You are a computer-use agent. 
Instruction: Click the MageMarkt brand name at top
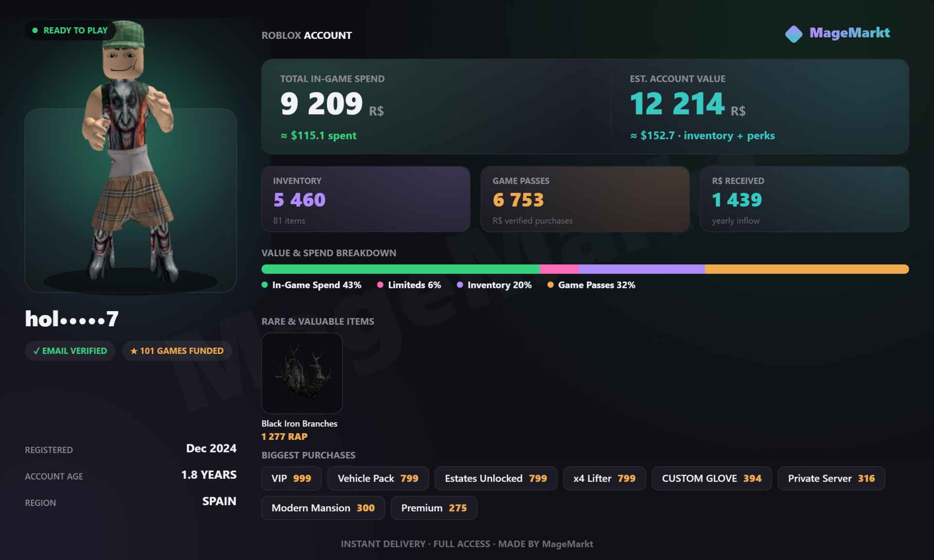point(849,33)
